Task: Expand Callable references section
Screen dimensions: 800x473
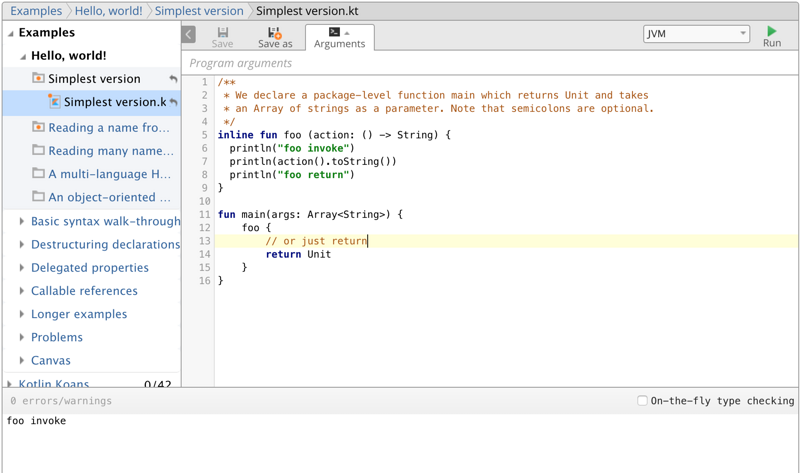Action: click(21, 291)
